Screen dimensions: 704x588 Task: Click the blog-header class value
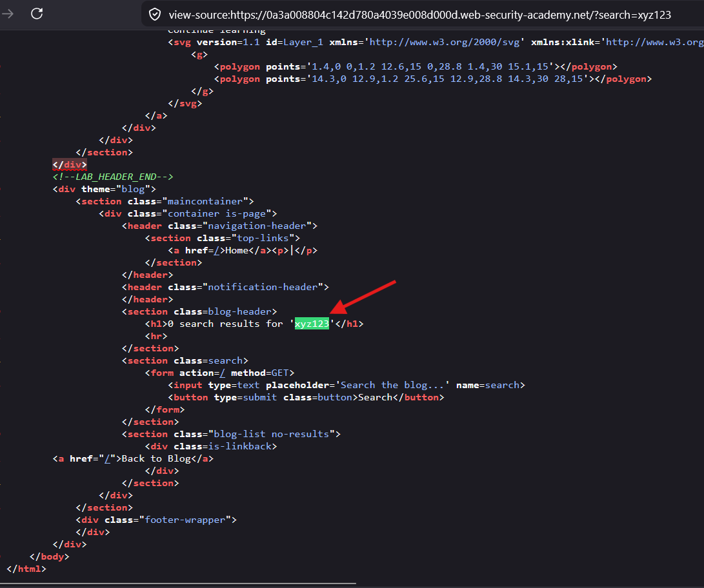239,311
